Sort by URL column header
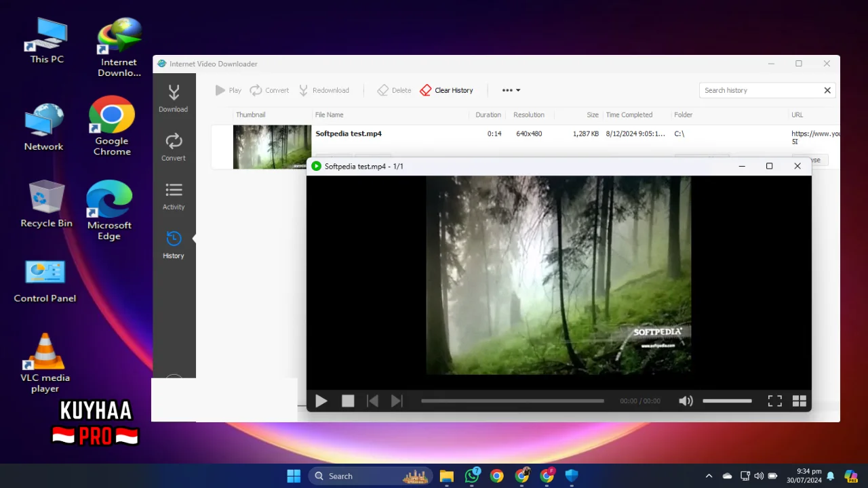 [797, 115]
